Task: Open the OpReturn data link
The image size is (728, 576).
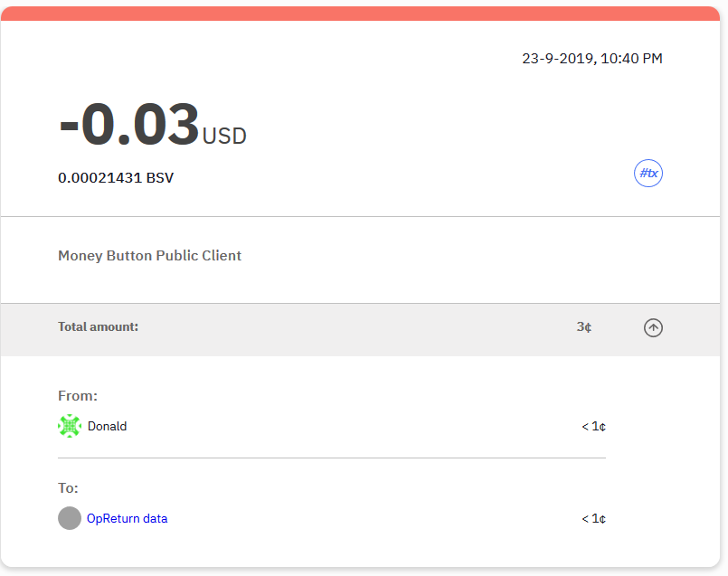Action: [128, 518]
